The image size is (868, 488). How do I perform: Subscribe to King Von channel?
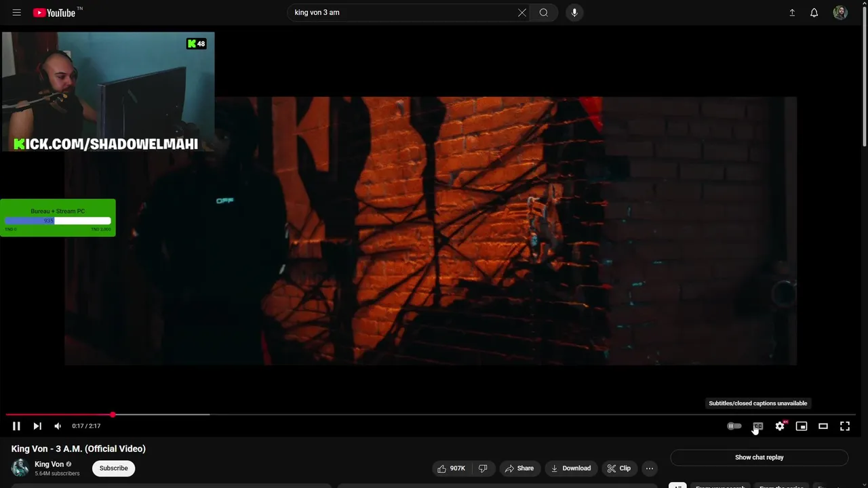(113, 468)
